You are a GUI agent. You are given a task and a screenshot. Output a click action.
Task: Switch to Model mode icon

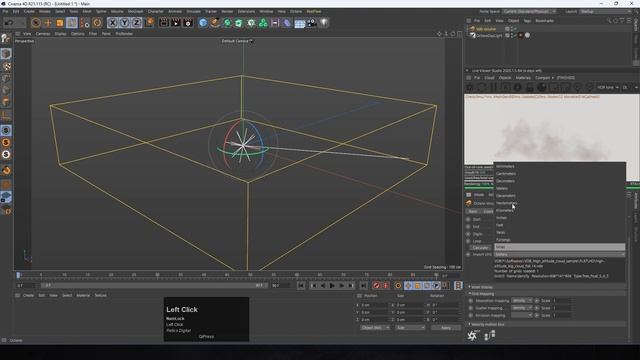[x=6, y=53]
